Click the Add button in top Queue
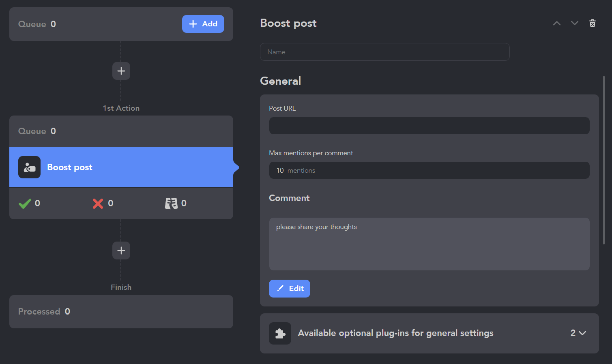Image resolution: width=612 pixels, height=364 pixels. 203,24
